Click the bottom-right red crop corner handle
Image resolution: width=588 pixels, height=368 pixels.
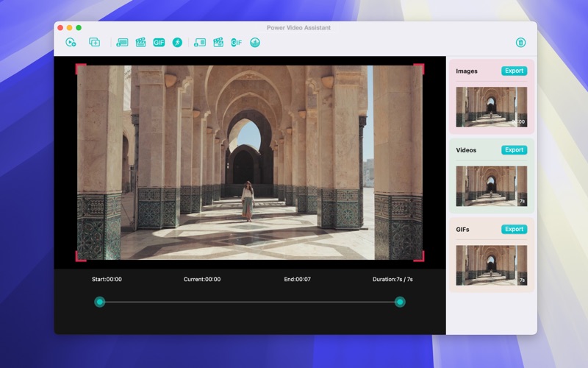tap(420, 257)
